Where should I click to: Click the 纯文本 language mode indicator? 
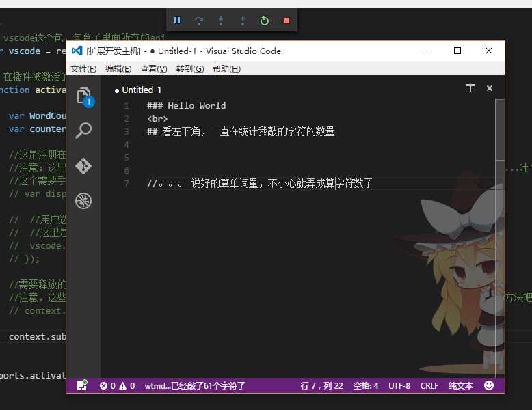point(460,386)
